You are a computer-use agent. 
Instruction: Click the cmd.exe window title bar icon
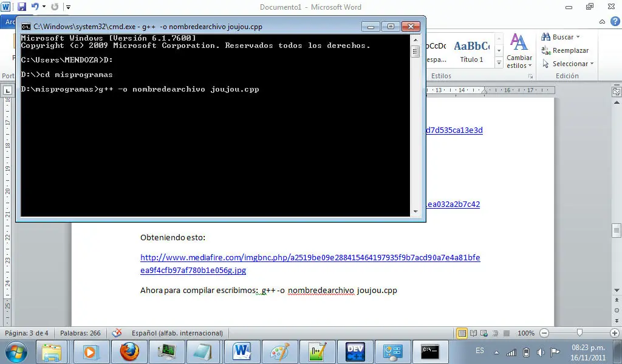26,27
